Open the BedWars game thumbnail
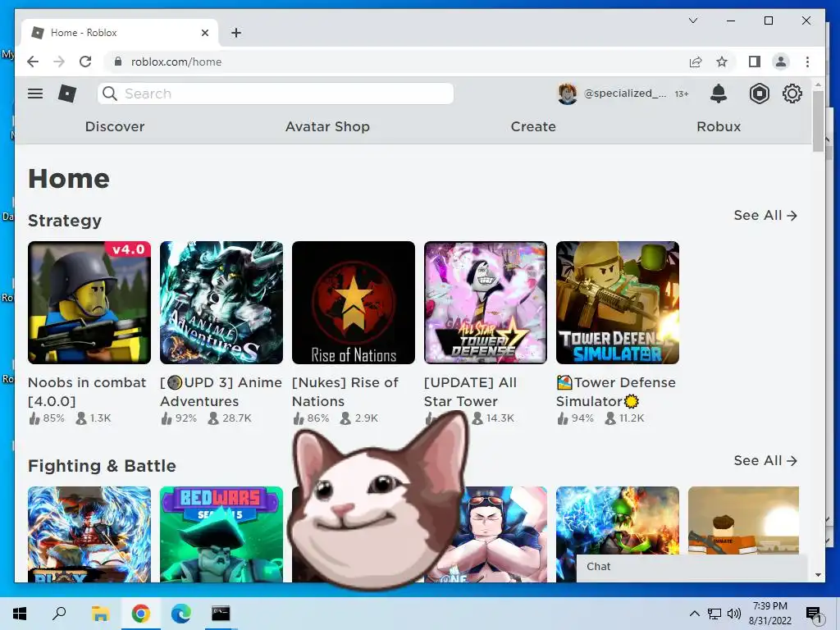 click(x=221, y=534)
